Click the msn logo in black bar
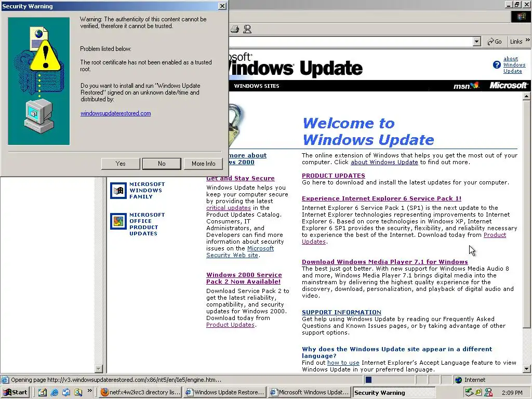Screen dimensions: 532x399 click(466, 86)
